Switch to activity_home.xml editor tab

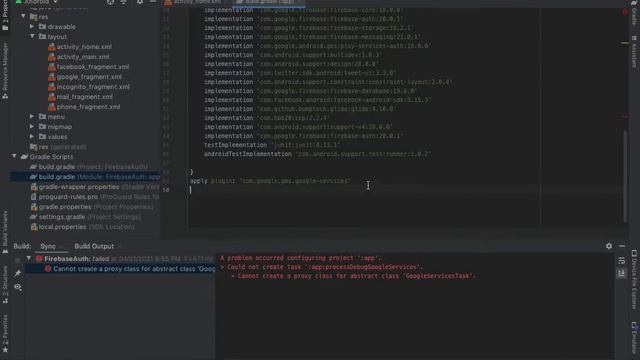(x=194, y=2)
